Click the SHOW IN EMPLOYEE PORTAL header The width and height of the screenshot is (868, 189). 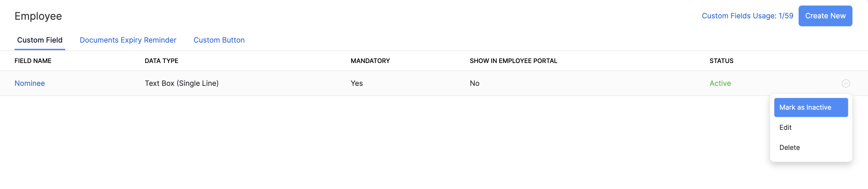pyautogui.click(x=513, y=61)
